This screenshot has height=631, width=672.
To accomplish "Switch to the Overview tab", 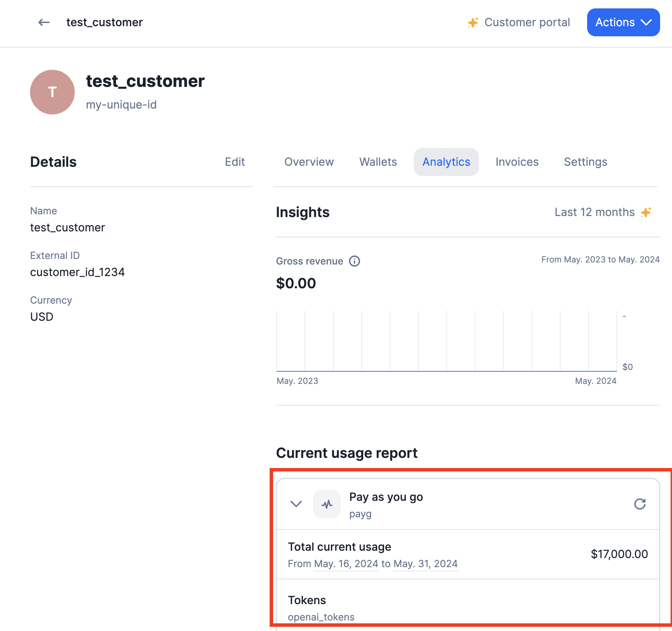I will (309, 162).
